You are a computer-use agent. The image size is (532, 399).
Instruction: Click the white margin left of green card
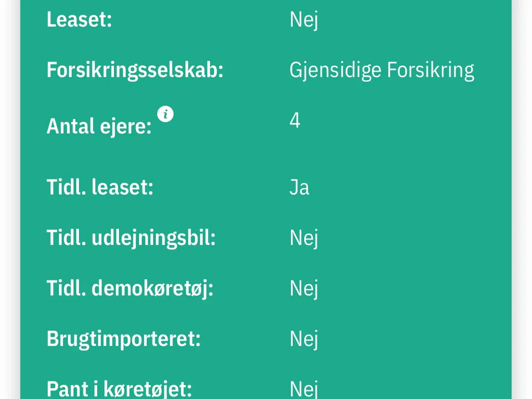coord(10,199)
